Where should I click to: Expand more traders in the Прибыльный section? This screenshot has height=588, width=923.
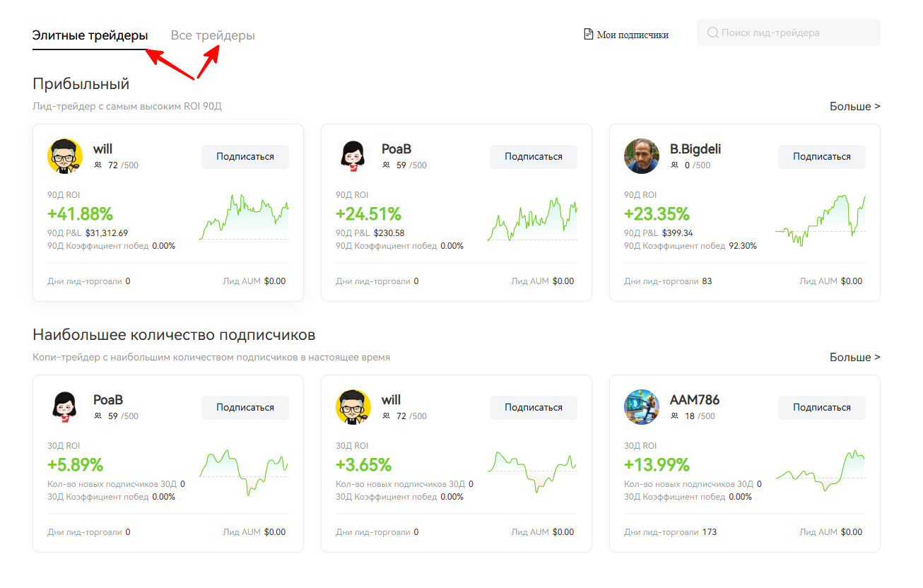[x=854, y=106]
